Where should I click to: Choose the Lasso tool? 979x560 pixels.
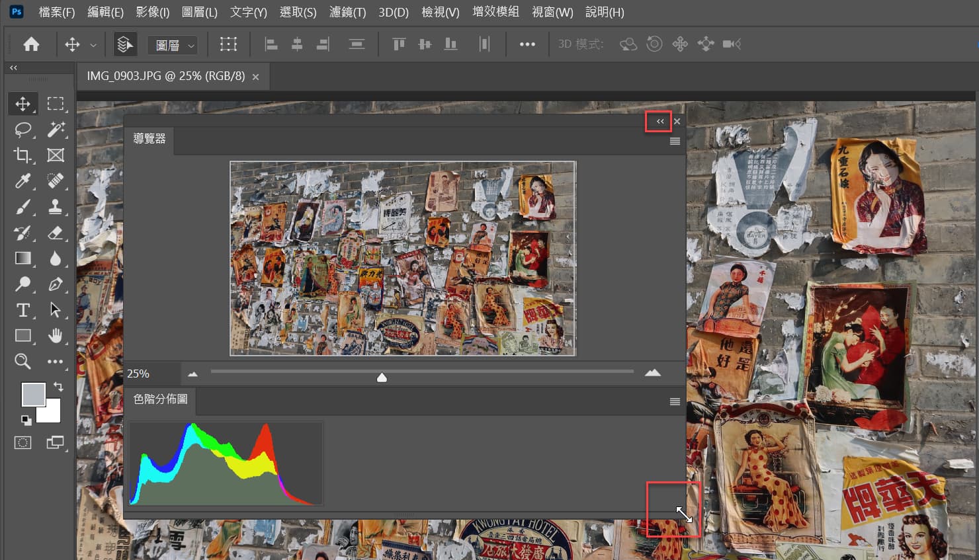pyautogui.click(x=22, y=129)
